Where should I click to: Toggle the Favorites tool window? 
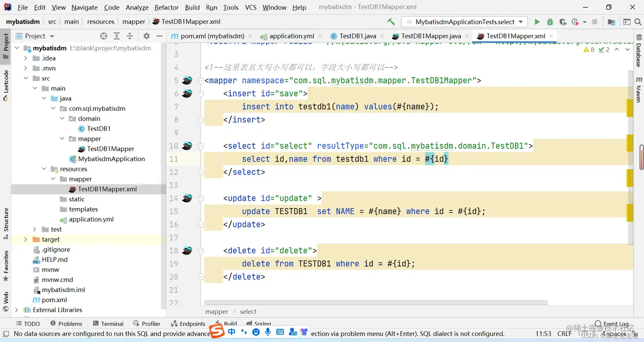pos(6,266)
